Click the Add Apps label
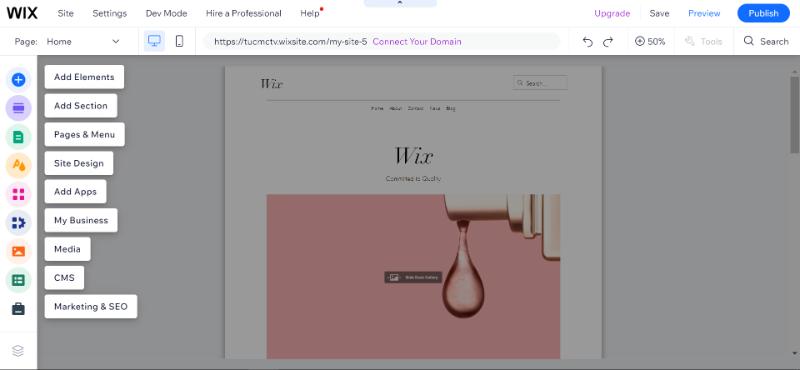The width and height of the screenshot is (800, 370). click(76, 192)
